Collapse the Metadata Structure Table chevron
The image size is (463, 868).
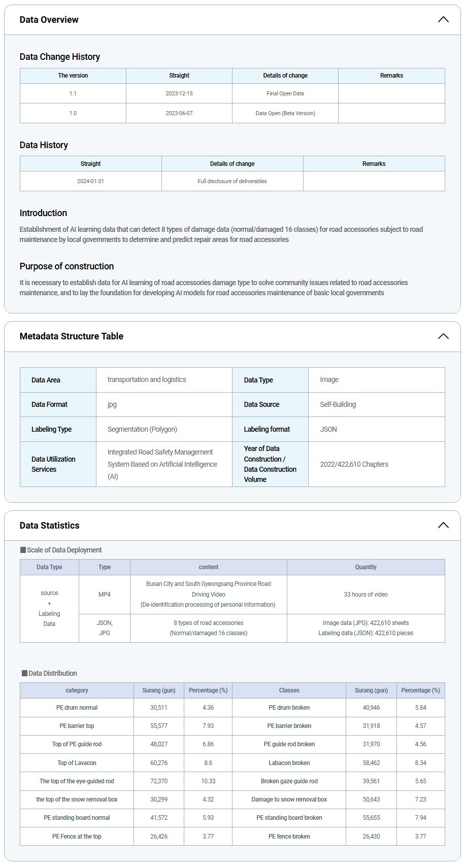point(443,336)
